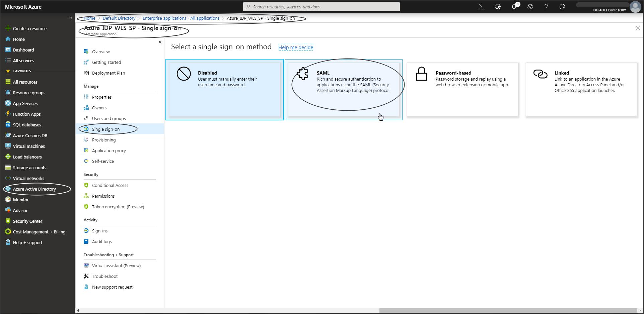
Task: Click the Dashboard icon in left sidebar
Action: [8, 50]
